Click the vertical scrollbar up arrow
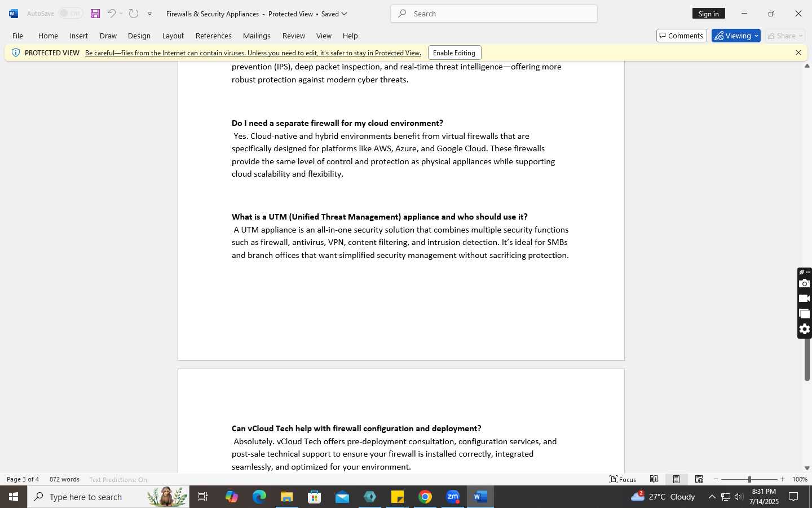The height and width of the screenshot is (508, 812). pos(807,66)
